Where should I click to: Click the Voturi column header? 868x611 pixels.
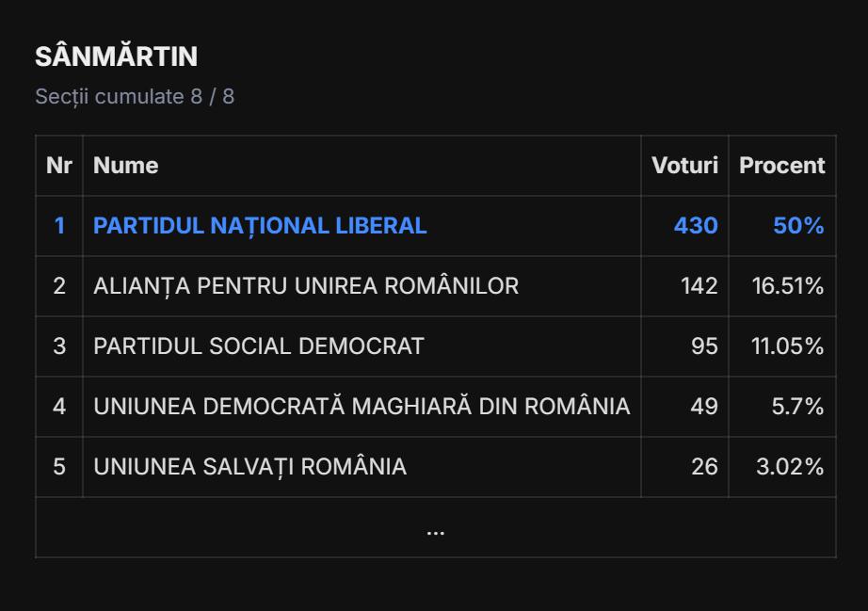pyautogui.click(x=684, y=166)
